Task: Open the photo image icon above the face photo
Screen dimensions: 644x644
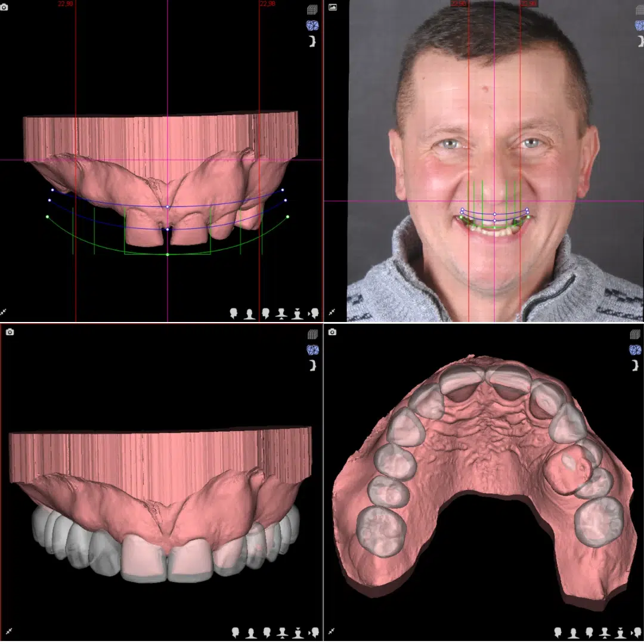Action: [x=332, y=7]
